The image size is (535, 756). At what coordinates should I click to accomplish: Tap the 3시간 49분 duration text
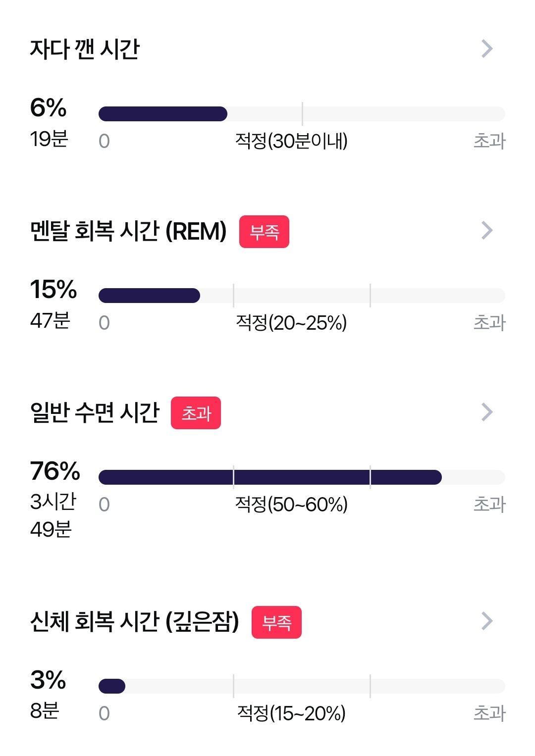(x=53, y=515)
